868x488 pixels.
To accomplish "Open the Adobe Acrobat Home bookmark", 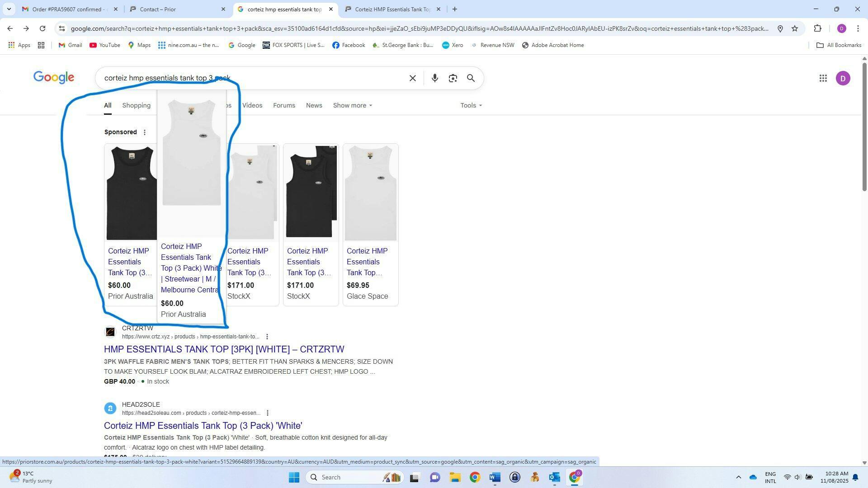I will 552,45.
